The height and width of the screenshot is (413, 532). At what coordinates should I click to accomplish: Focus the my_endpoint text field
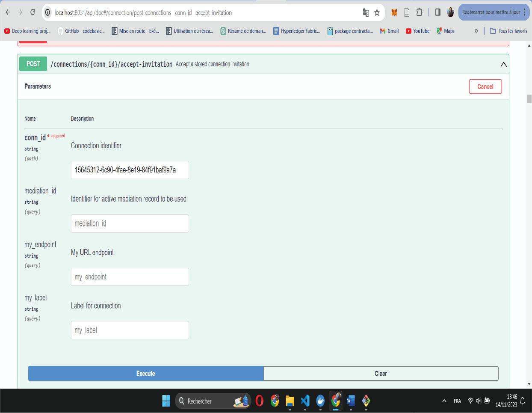(x=130, y=277)
